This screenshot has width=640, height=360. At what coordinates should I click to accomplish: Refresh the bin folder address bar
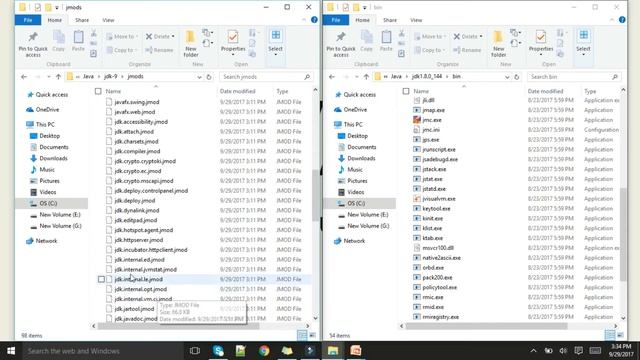[517, 77]
